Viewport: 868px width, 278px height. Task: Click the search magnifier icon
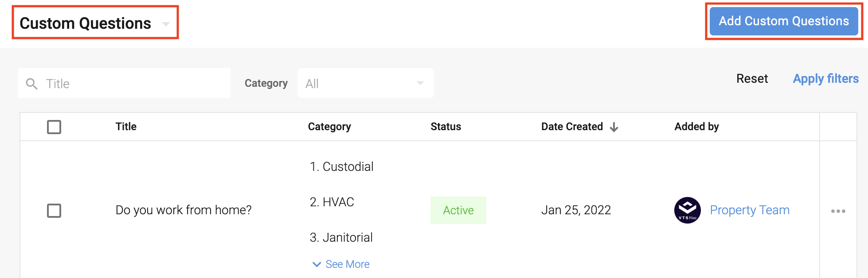tap(31, 84)
